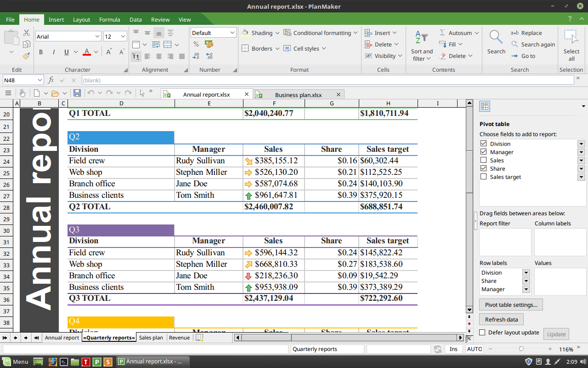
Task: Check the Sales field checkbox
Action: (483, 160)
